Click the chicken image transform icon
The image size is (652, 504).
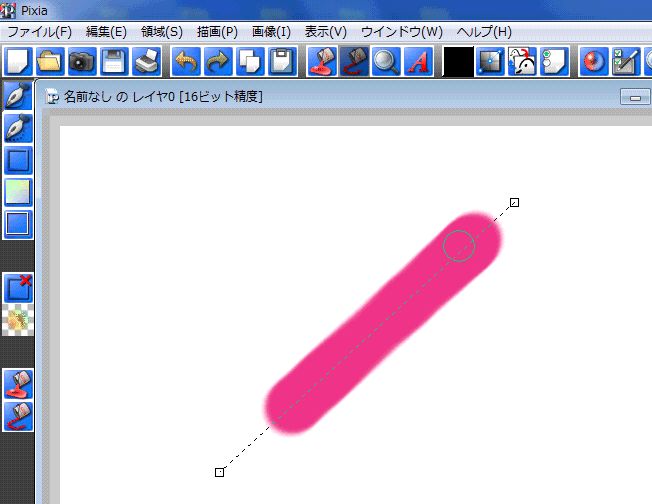click(522, 62)
